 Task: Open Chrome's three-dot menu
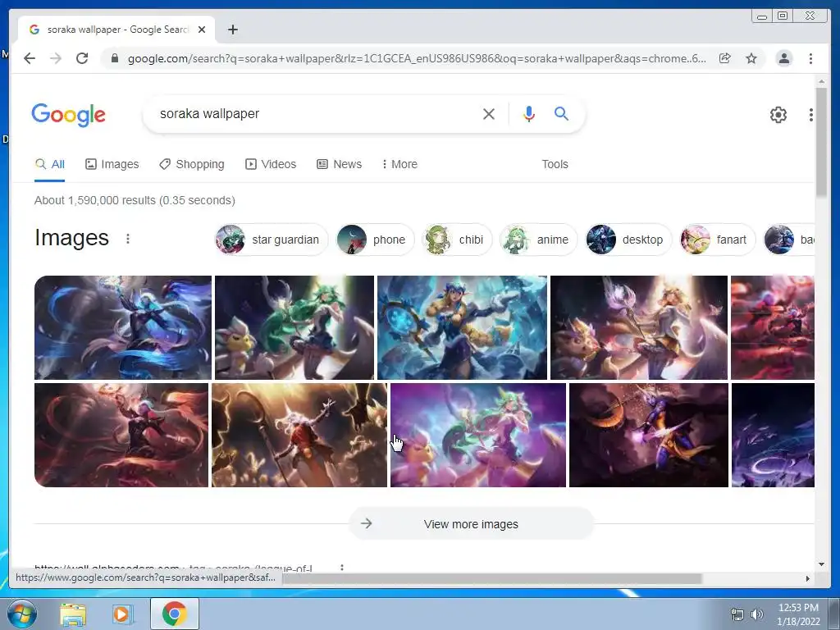(x=810, y=58)
